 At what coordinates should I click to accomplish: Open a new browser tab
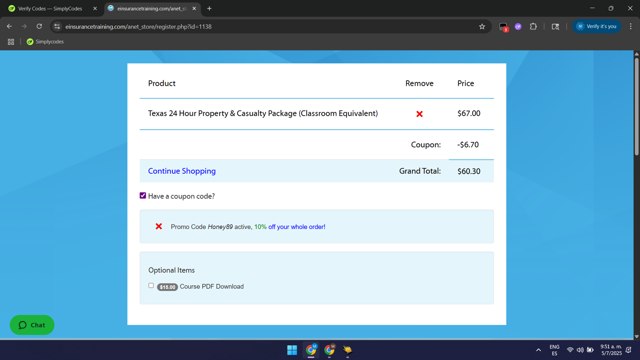coord(209,9)
